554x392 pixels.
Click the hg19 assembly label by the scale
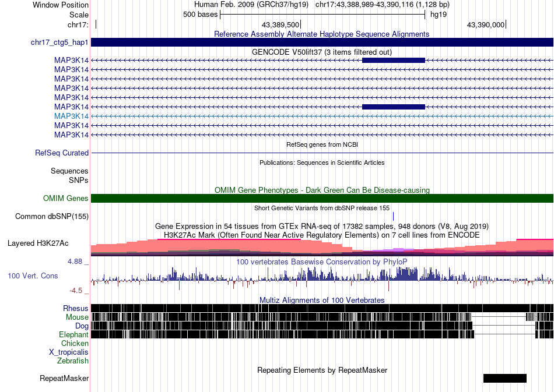click(x=439, y=15)
